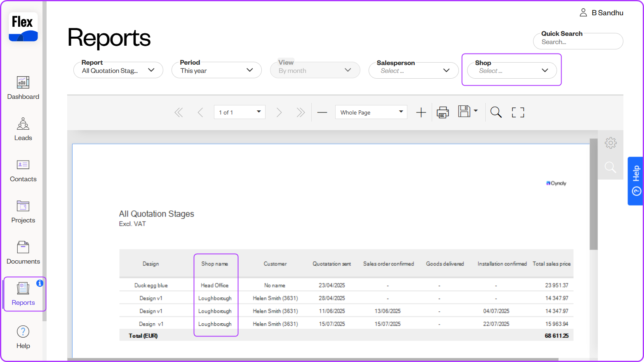Open the Salesperson select dropdown
The height and width of the screenshot is (362, 644).
413,70
